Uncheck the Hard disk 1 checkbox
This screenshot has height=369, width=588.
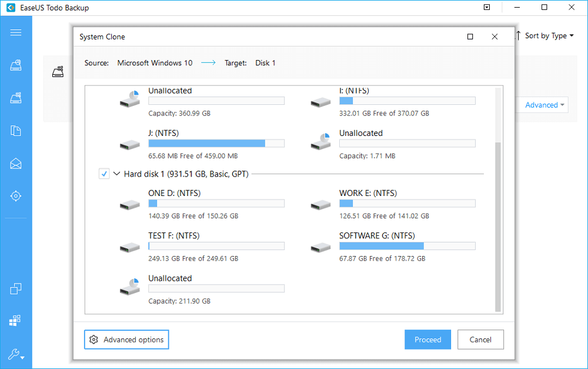coord(104,174)
